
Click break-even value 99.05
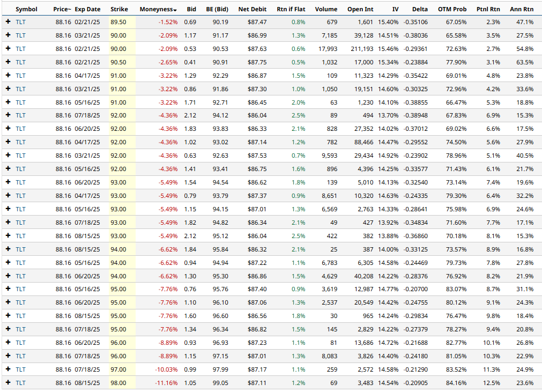[x=220, y=383]
